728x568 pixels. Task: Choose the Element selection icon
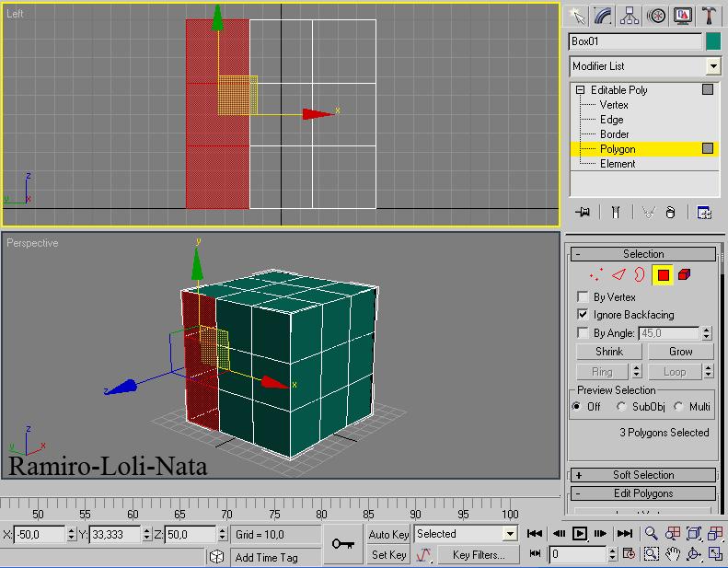tap(684, 275)
